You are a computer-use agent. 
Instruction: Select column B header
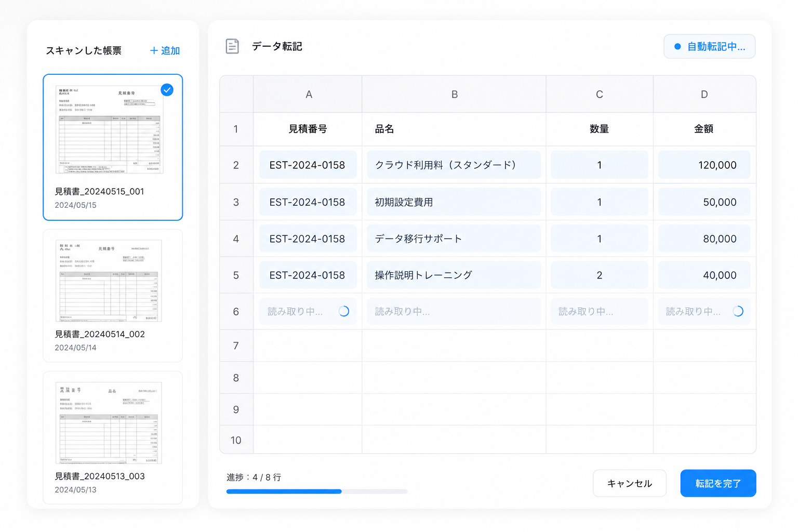coord(454,95)
